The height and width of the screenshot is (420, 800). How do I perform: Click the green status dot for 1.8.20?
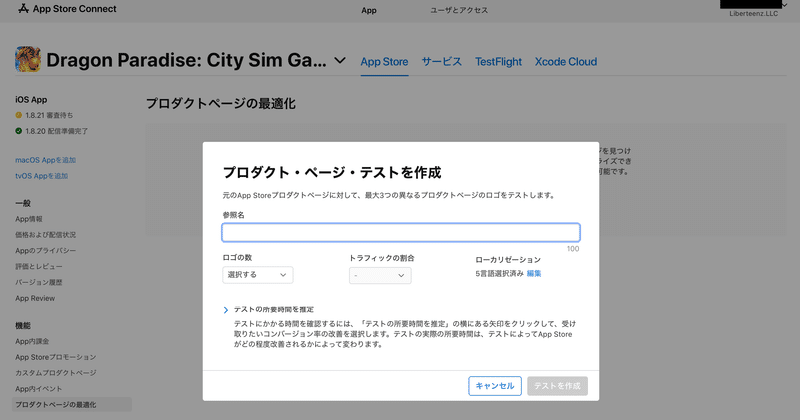19,131
